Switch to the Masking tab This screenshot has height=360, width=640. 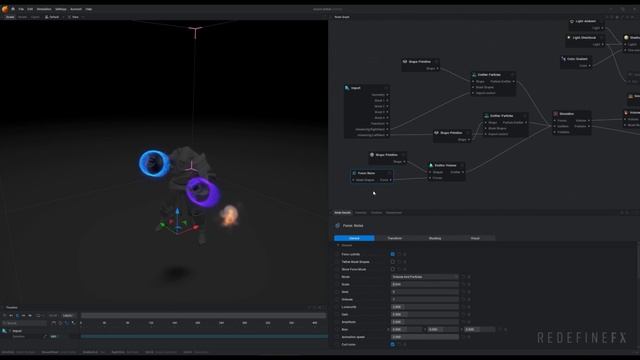pos(435,238)
